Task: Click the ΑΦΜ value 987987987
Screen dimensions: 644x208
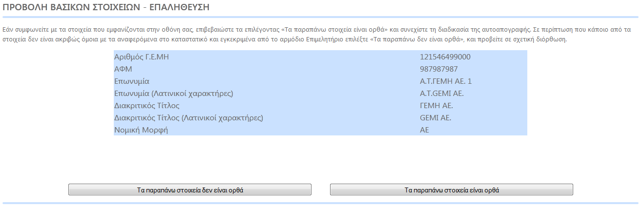Action: tap(439, 69)
